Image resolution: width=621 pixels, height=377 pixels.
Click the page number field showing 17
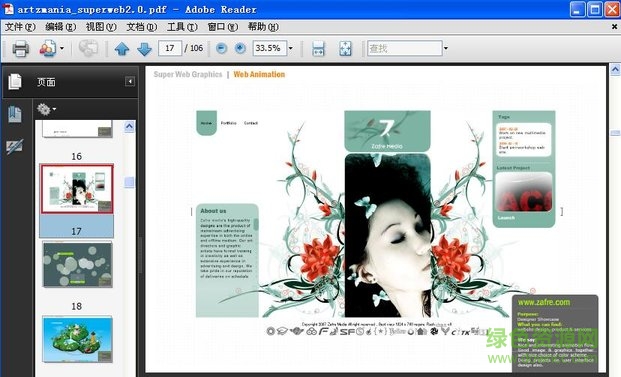(170, 48)
